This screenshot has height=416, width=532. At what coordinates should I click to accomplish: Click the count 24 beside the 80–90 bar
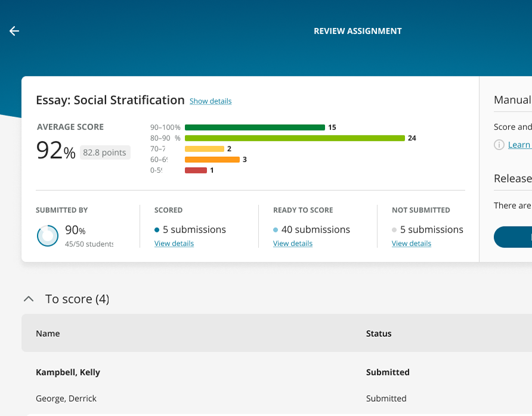(x=412, y=138)
